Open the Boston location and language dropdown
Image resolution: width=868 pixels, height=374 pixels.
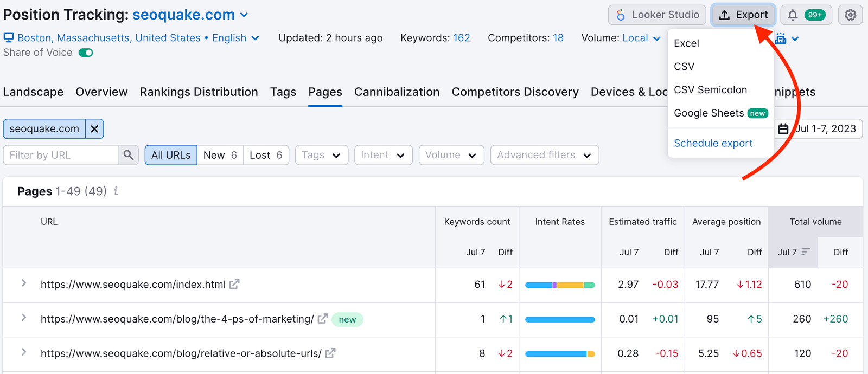coord(131,38)
